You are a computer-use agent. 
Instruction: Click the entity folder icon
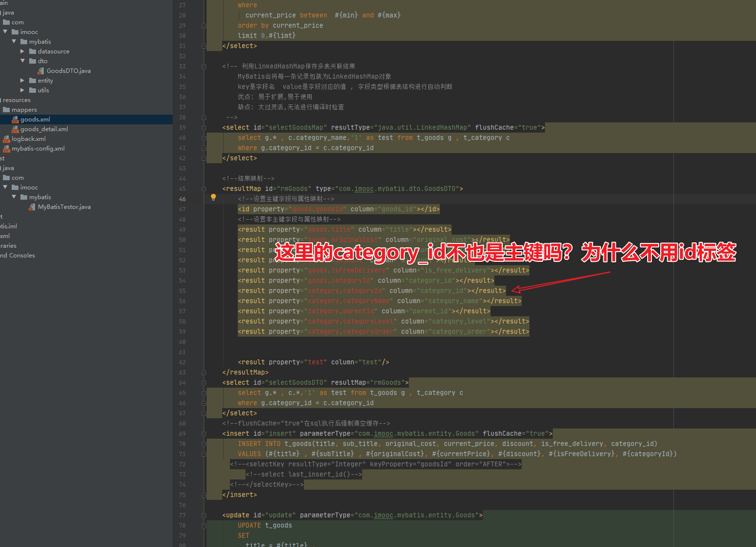click(33, 81)
